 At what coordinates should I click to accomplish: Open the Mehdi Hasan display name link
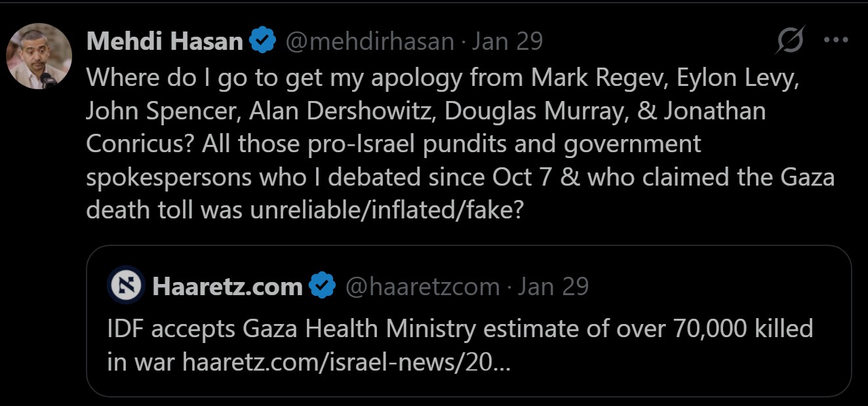165,42
